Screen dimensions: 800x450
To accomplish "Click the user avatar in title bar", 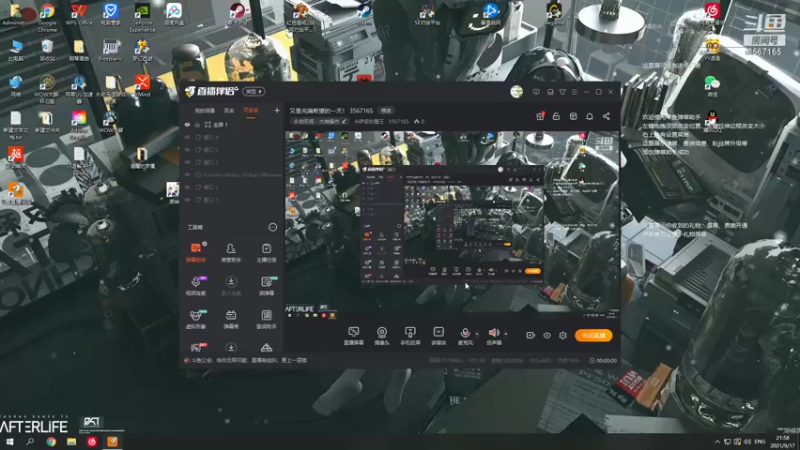I will pyautogui.click(x=516, y=92).
